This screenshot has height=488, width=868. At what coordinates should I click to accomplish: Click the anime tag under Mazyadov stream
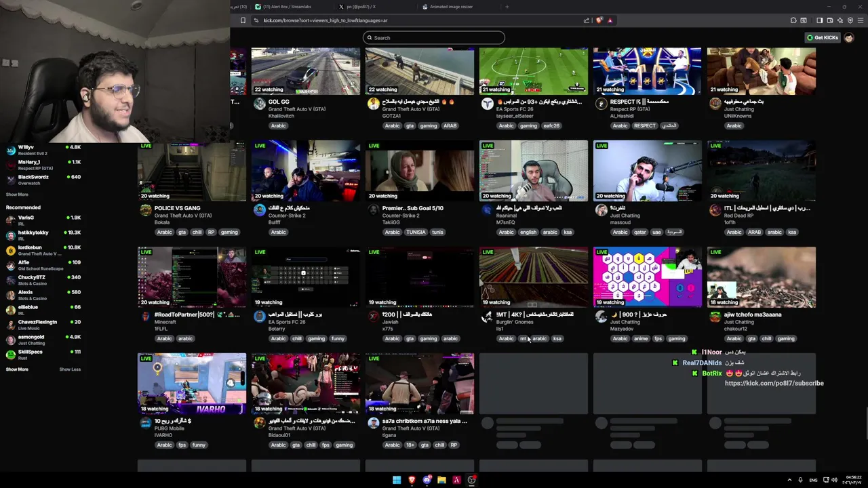641,339
